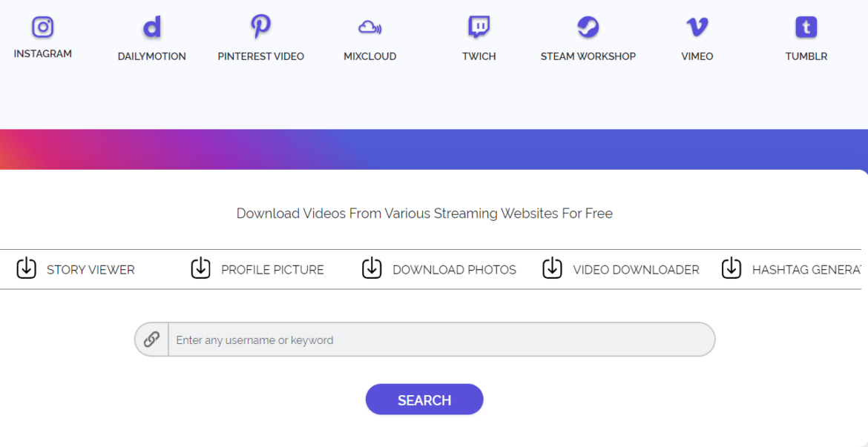
Task: Click the link chain icon in search field
Action: tap(151, 339)
